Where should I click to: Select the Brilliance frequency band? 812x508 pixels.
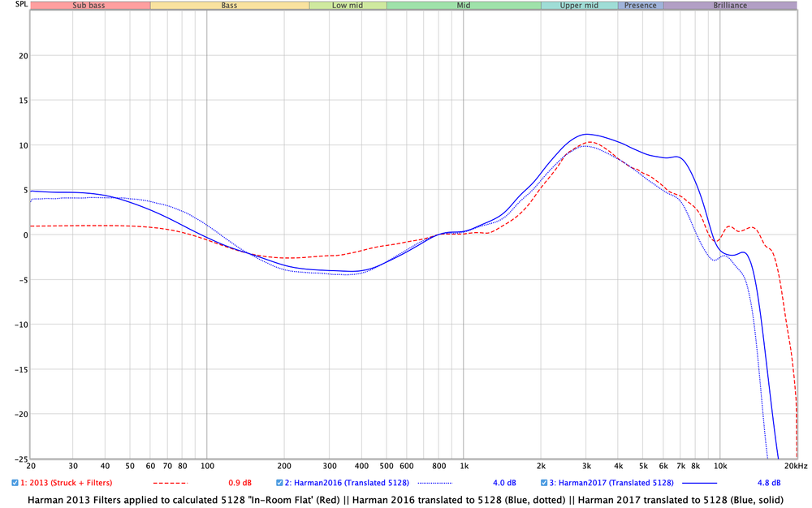coord(730,5)
